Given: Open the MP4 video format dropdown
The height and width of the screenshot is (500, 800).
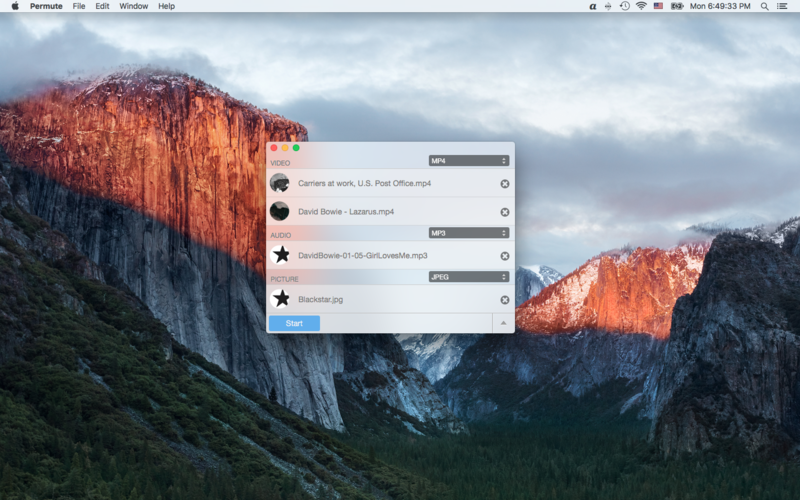Looking at the screenshot, I should click(x=469, y=161).
